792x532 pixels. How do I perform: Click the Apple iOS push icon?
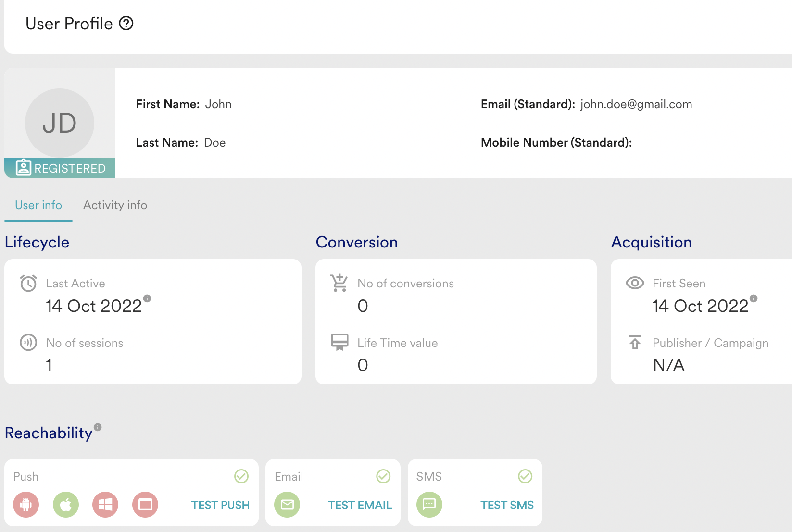pyautogui.click(x=66, y=505)
